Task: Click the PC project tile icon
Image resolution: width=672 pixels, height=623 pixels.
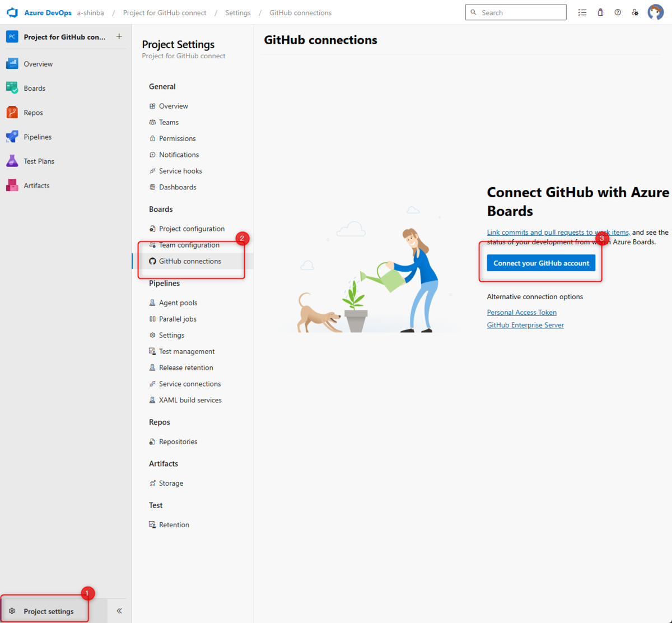Action: tap(12, 36)
